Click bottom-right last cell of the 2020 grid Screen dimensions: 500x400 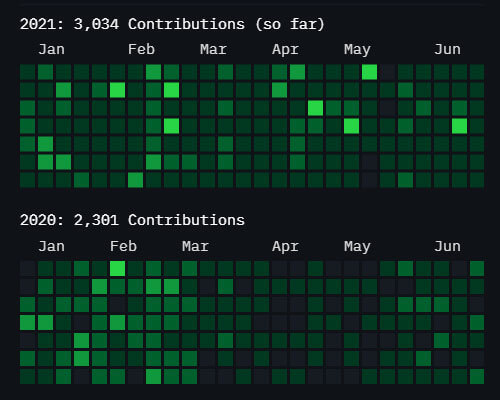point(477,377)
